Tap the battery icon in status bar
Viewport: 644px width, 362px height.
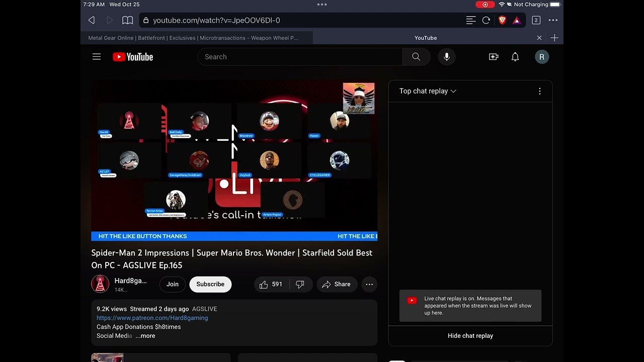555,5
